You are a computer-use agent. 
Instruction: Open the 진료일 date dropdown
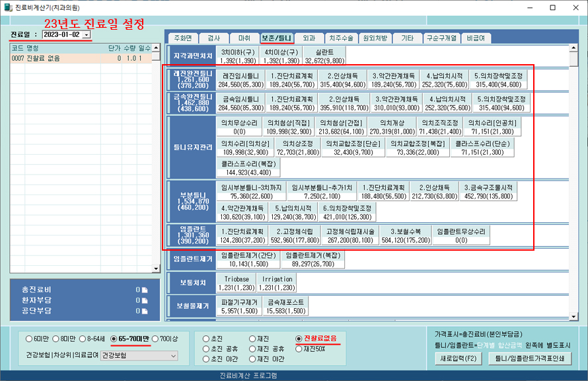click(x=87, y=34)
